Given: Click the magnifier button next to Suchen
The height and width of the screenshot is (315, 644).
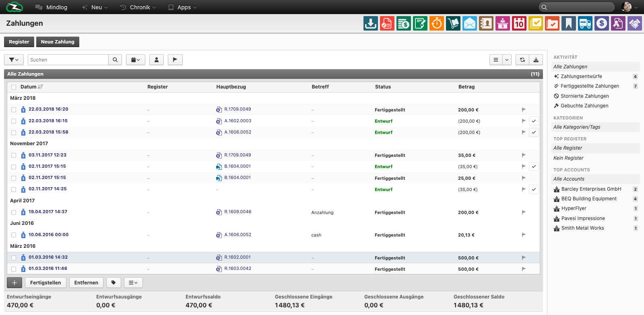Looking at the screenshot, I should (115, 60).
